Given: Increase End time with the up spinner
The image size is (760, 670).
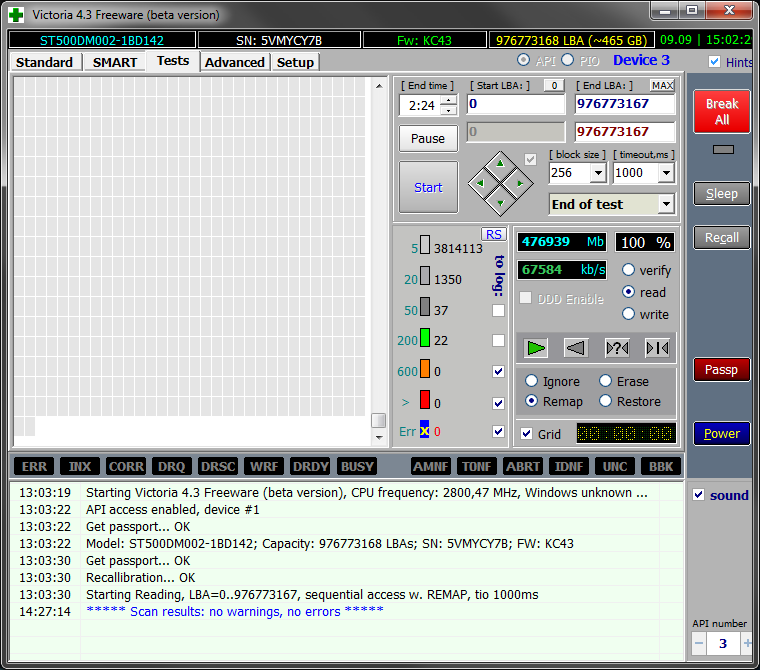Looking at the screenshot, I should (x=449, y=100).
